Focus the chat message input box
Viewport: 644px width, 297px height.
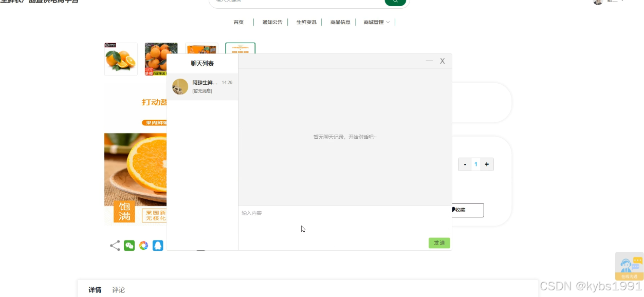(x=345, y=222)
